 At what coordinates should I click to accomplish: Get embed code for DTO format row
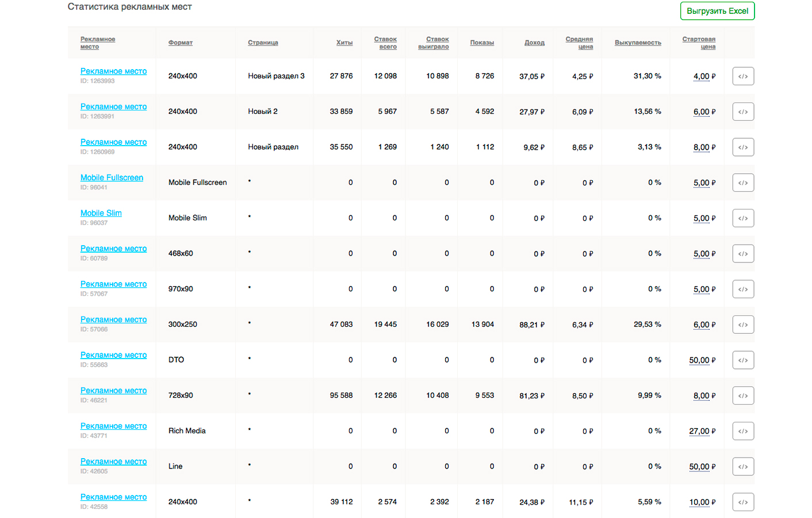click(x=743, y=360)
